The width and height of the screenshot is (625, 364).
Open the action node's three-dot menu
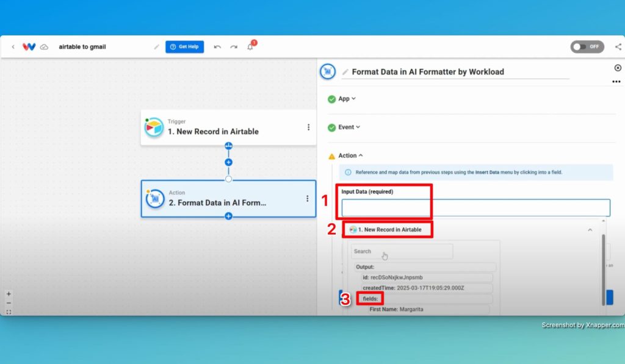click(x=308, y=198)
